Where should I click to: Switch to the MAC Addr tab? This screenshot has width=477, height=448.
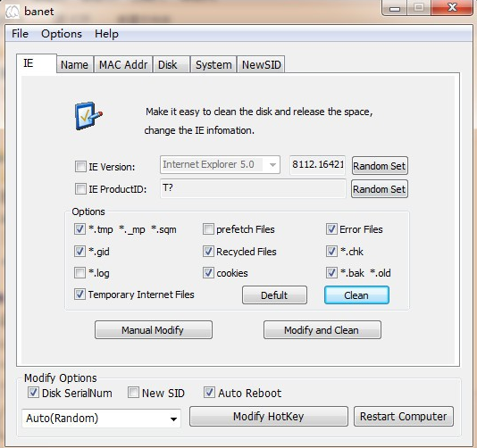[123, 65]
